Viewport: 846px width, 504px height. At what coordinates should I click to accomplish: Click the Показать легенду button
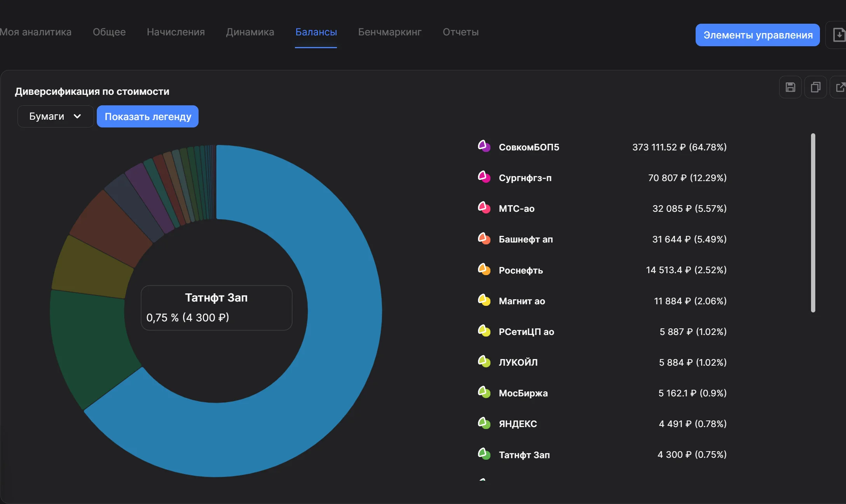point(148,116)
